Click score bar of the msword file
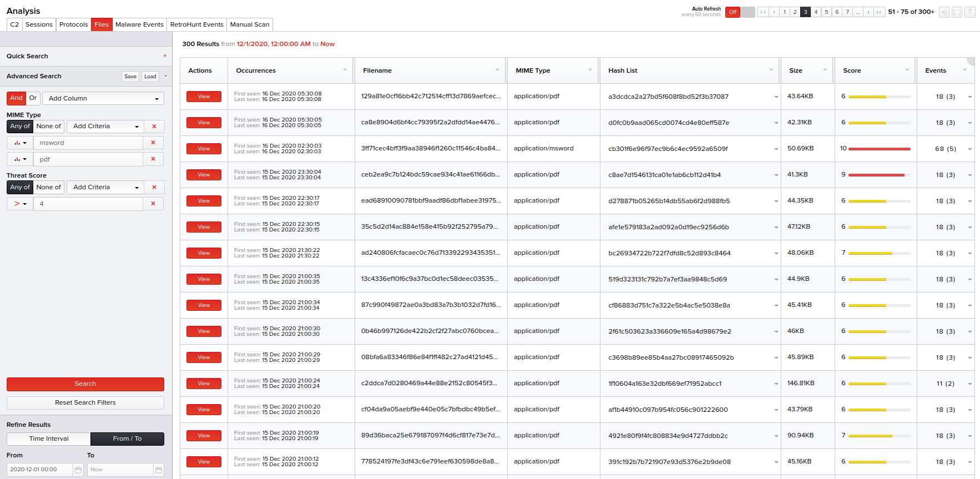This screenshot has height=479, width=980. pyautogui.click(x=879, y=149)
